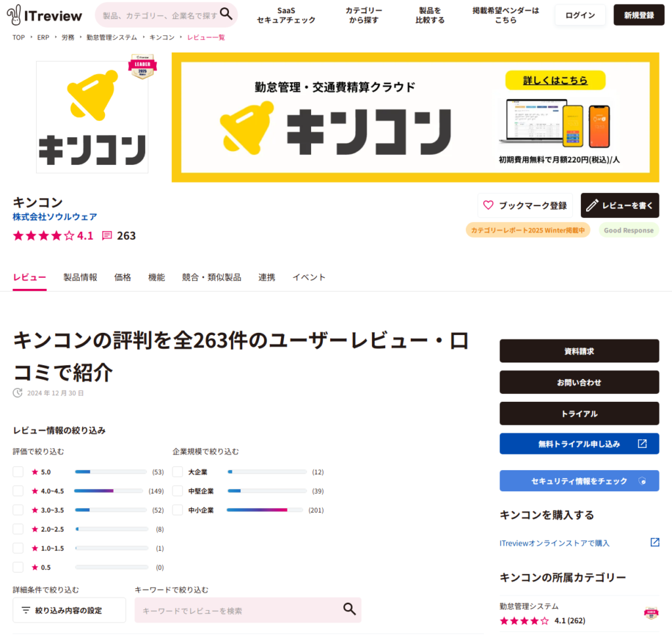Click the 新規登録 button
The image size is (672, 635).
tap(639, 15)
